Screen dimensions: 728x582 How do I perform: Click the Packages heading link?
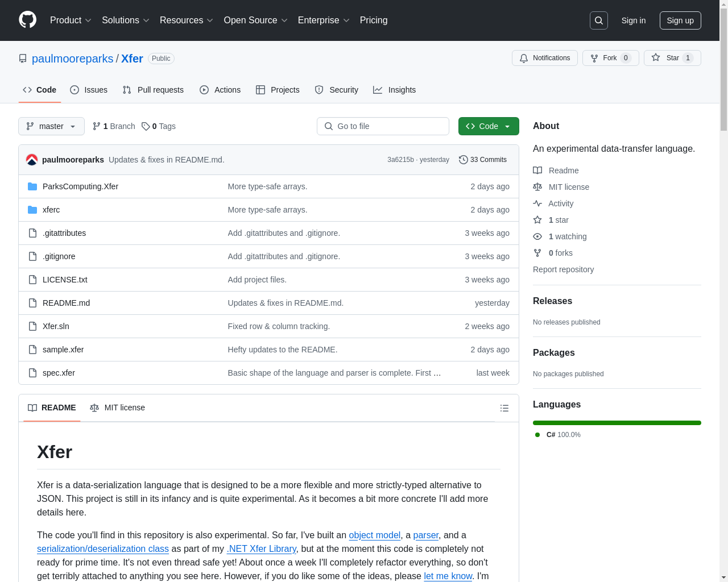553,353
